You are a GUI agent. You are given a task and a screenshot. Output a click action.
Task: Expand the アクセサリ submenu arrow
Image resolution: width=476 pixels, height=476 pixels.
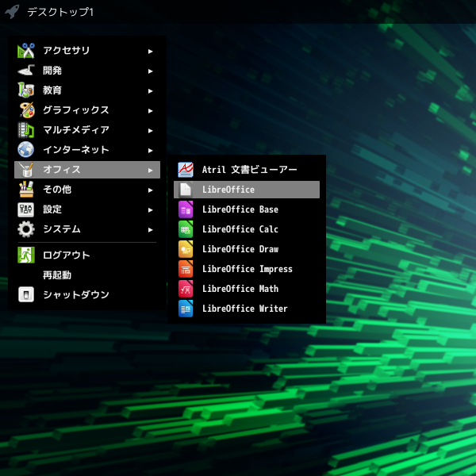coord(150,52)
